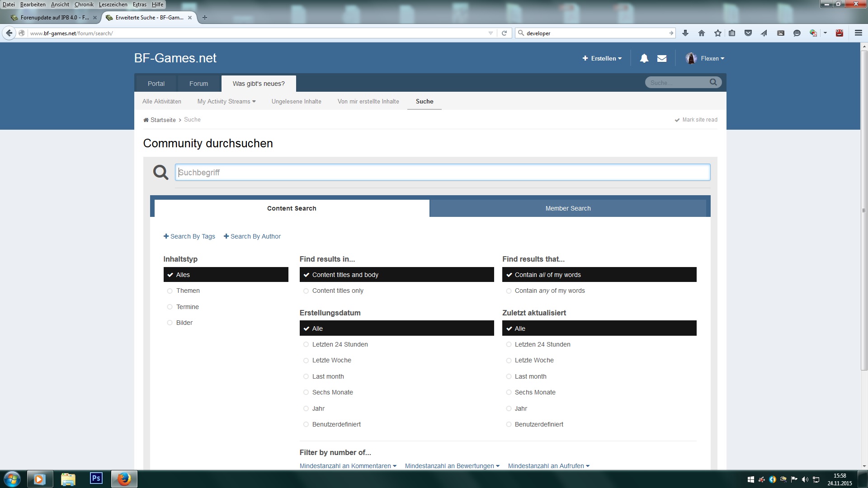The height and width of the screenshot is (488, 868).
Task: Open Firefox downloads arrow icon
Action: tap(685, 33)
